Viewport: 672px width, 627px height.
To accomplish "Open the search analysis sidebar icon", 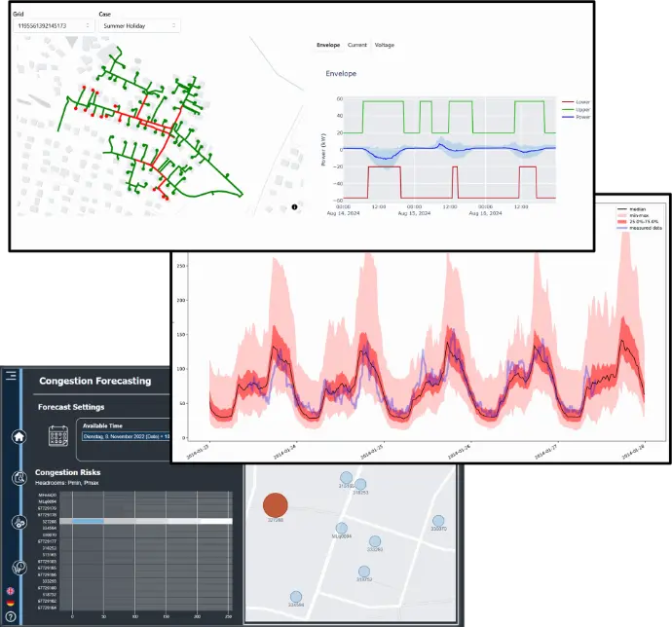I will 18,477.
